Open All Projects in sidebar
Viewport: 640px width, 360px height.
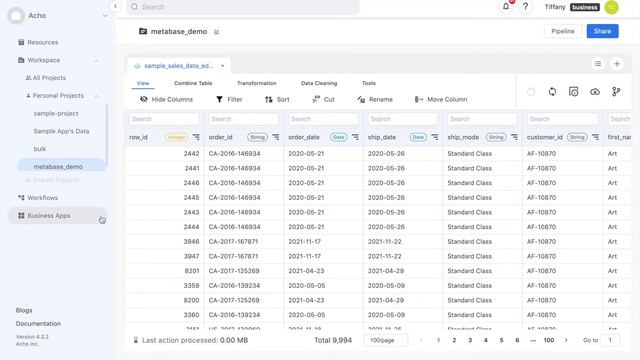(x=45, y=78)
